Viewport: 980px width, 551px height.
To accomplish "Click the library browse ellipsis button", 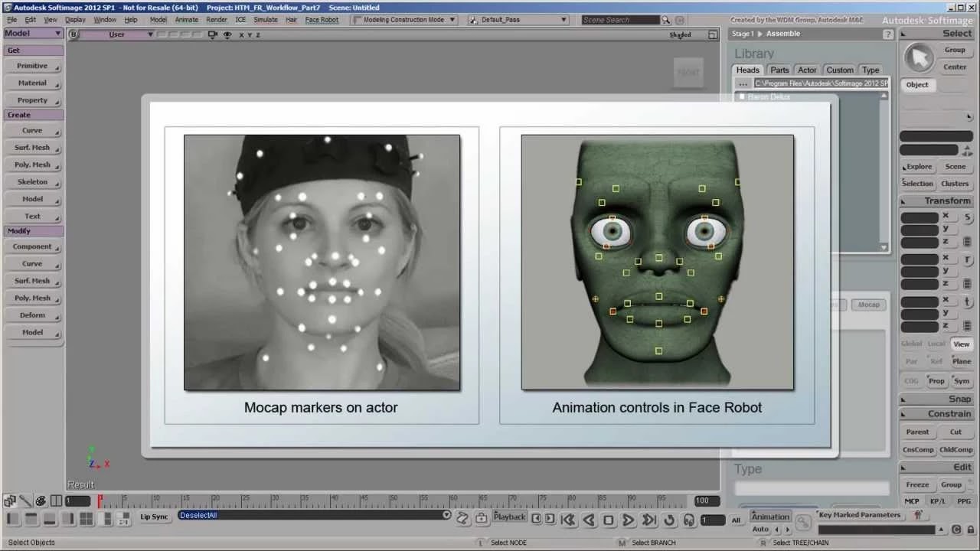I will point(743,83).
